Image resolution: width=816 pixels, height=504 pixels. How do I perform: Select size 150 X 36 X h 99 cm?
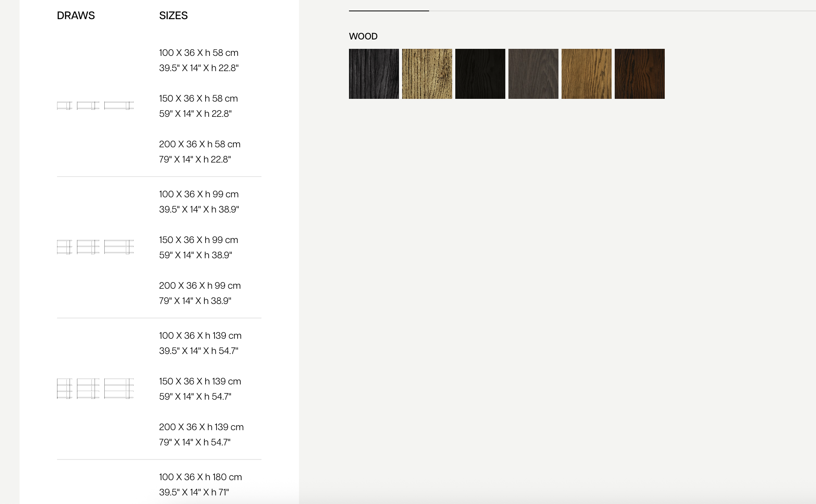coord(199,240)
